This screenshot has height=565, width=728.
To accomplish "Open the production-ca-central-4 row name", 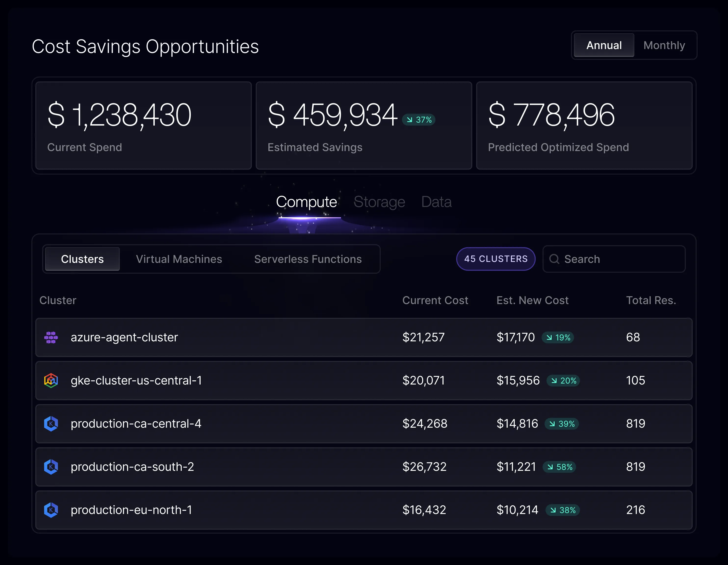I will 136,424.
